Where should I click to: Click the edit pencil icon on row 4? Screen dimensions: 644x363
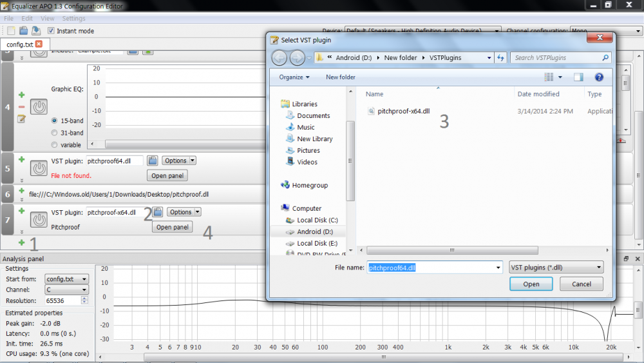[21, 119]
